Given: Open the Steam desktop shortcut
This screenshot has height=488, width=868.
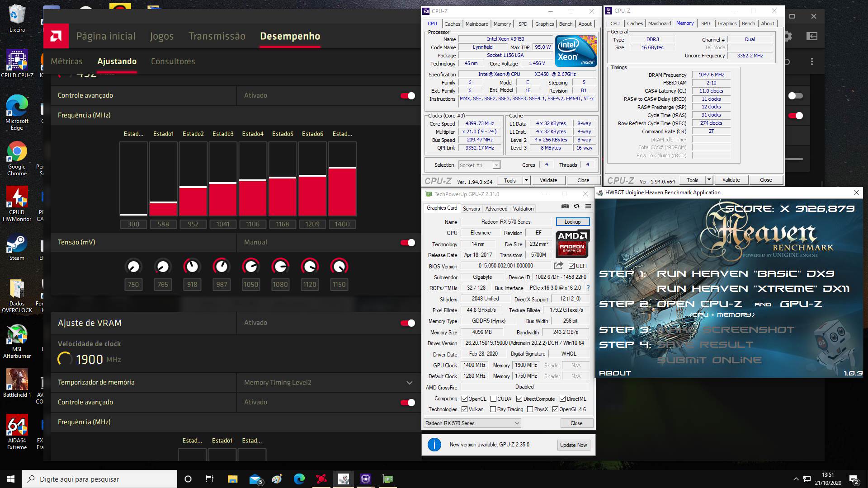Looking at the screenshot, I should (17, 248).
